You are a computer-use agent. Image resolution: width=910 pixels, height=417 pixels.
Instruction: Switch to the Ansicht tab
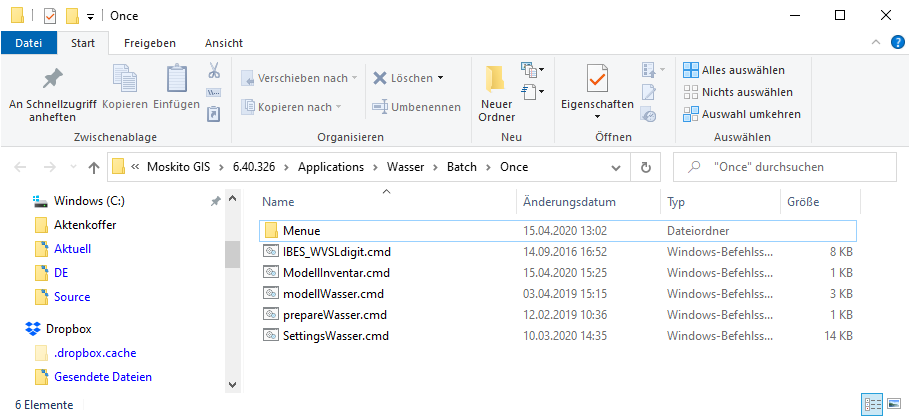click(223, 43)
